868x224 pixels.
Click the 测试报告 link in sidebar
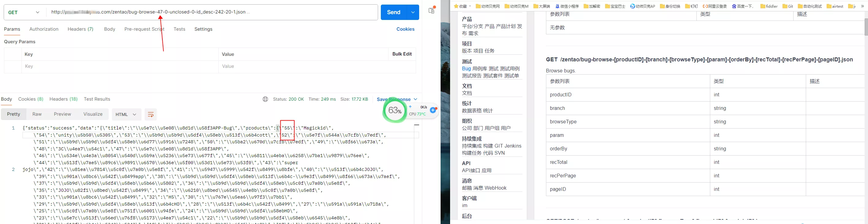click(x=472, y=75)
